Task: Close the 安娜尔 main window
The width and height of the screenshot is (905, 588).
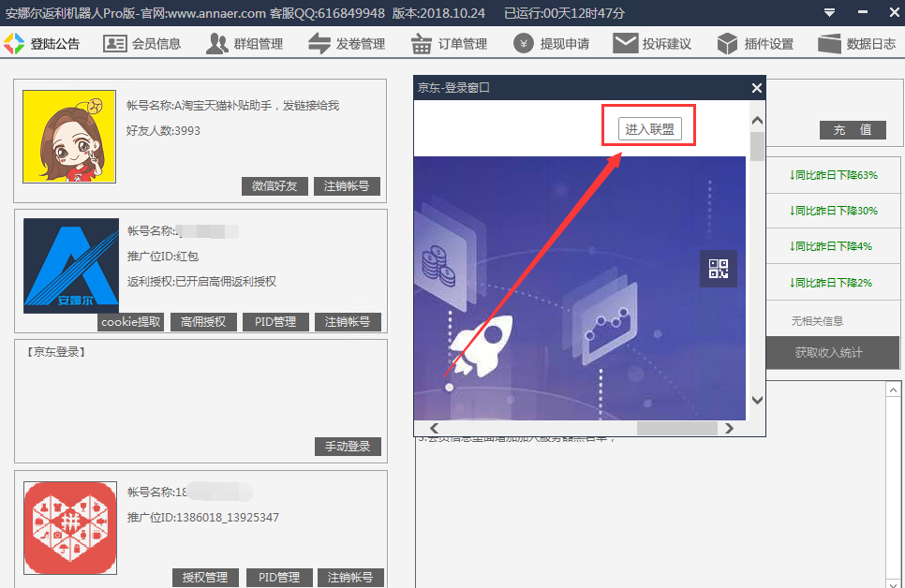Action: tap(894, 12)
